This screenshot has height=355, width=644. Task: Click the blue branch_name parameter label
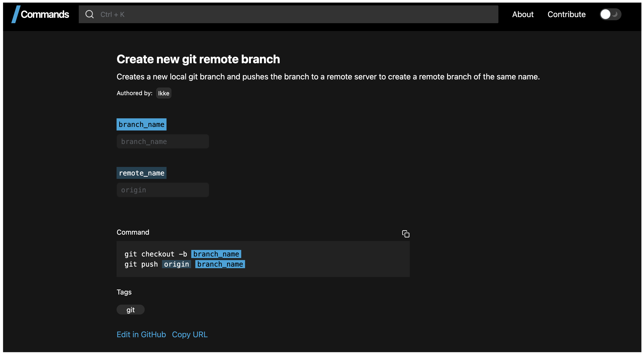(x=142, y=124)
